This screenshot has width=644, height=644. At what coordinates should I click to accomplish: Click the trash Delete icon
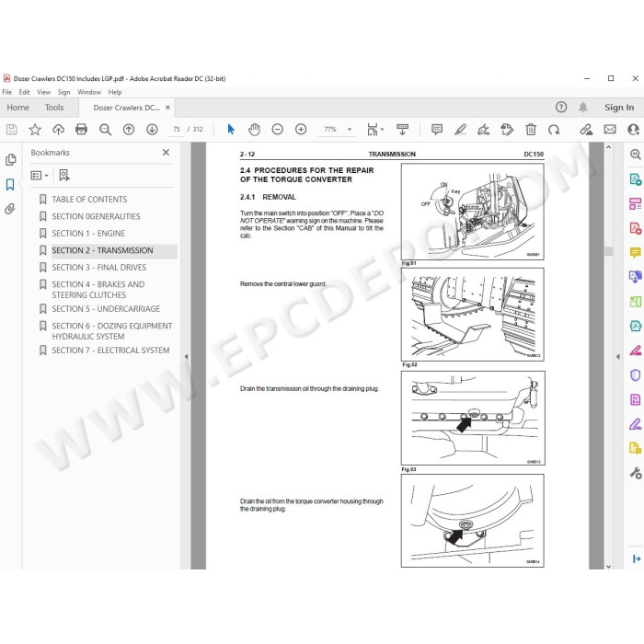(531, 130)
